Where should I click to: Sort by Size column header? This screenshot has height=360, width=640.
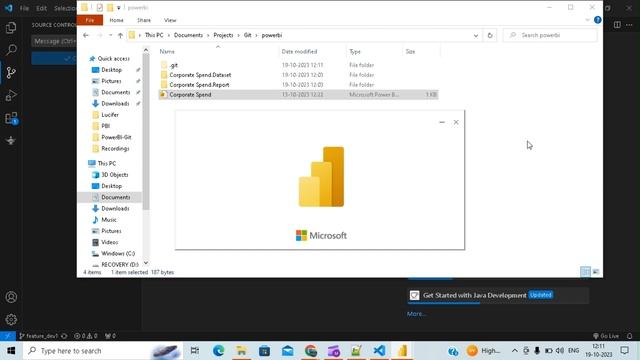click(x=410, y=51)
